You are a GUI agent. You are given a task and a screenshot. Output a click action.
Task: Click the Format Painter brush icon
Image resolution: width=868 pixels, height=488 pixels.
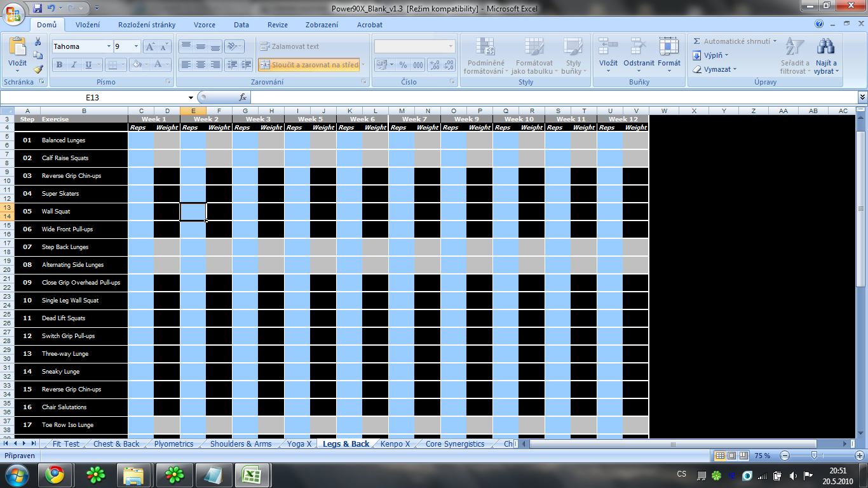(38, 69)
